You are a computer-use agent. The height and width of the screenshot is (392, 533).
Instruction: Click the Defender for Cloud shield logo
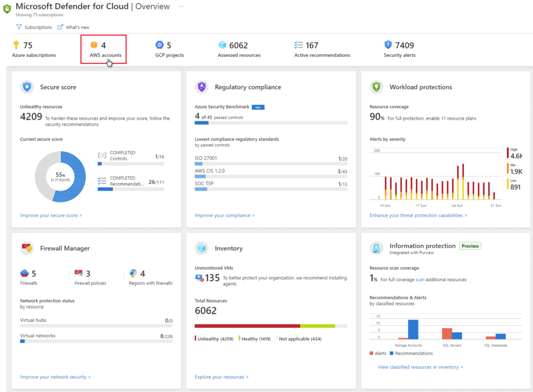(7, 9)
